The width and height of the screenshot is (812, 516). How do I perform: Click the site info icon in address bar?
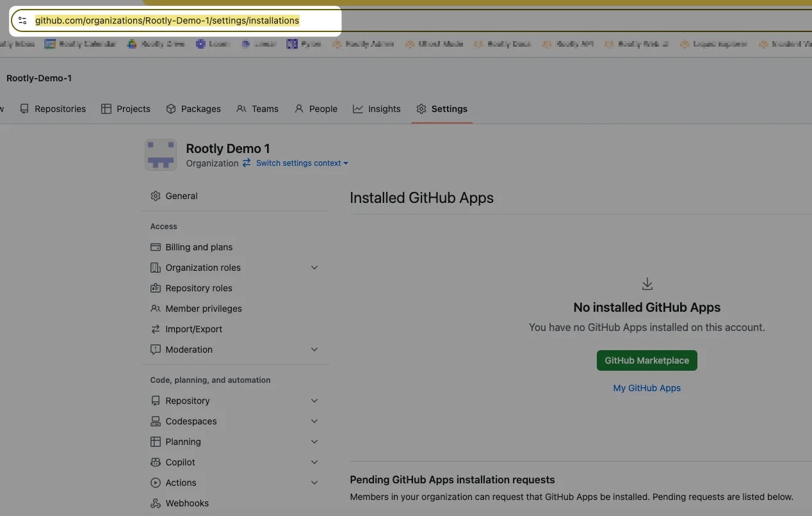point(22,20)
